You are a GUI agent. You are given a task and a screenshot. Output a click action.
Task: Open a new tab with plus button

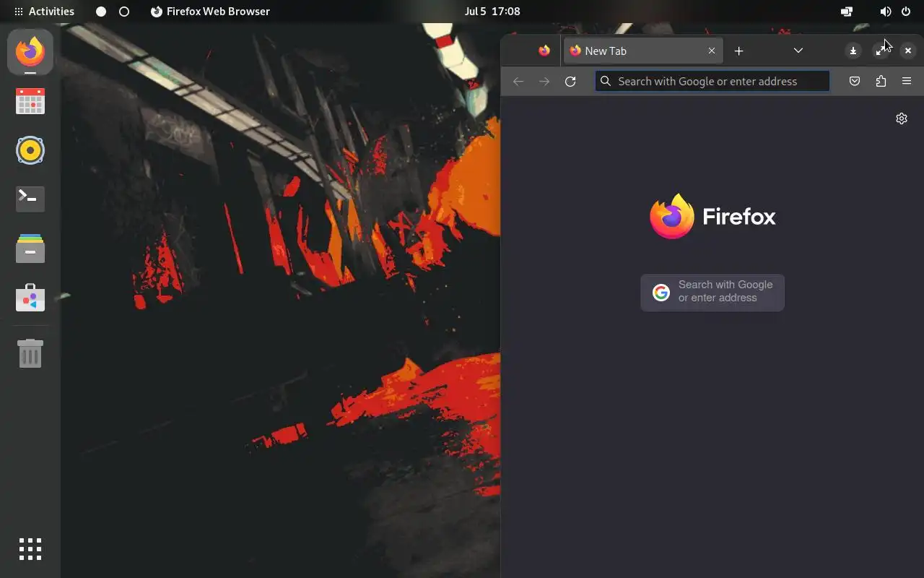tap(738, 51)
